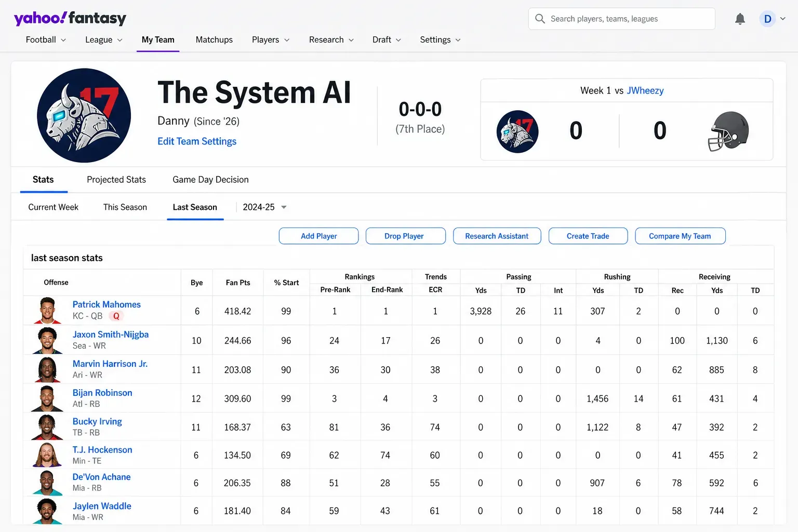Screen dimensions: 798x532
Task: Click The System AI team logo
Action: tap(84, 115)
